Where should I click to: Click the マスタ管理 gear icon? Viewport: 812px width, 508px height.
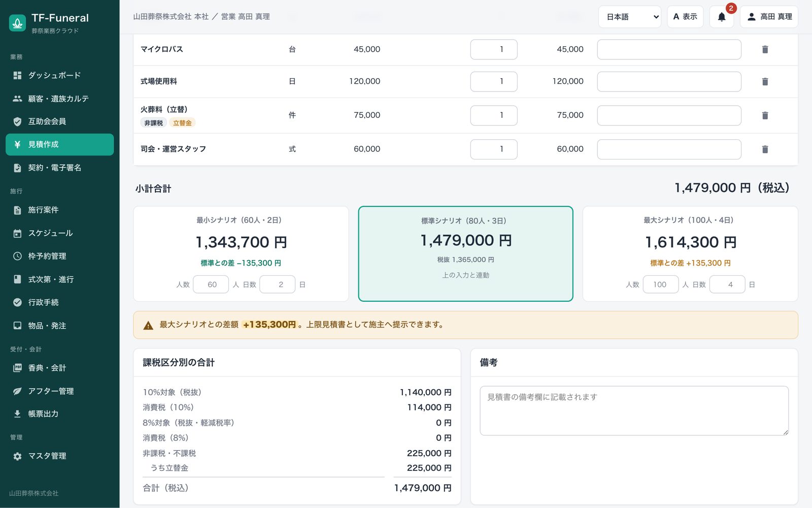[x=17, y=456]
